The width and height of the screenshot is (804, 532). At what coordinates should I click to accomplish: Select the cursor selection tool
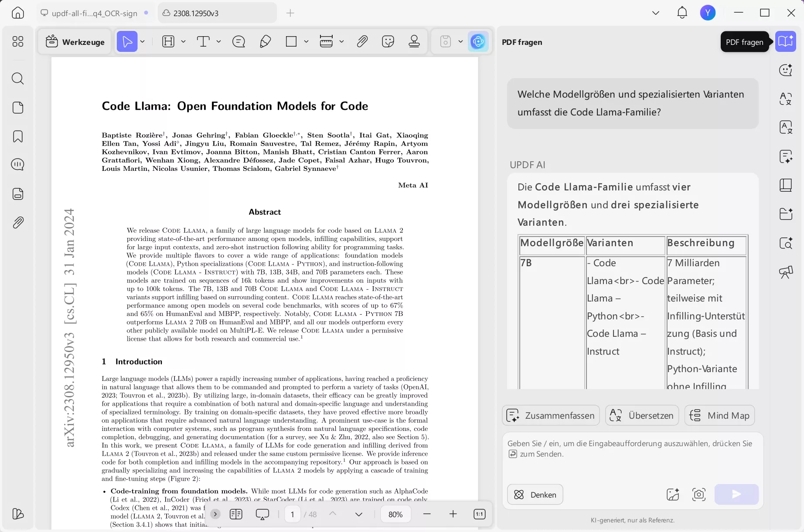[x=127, y=41]
